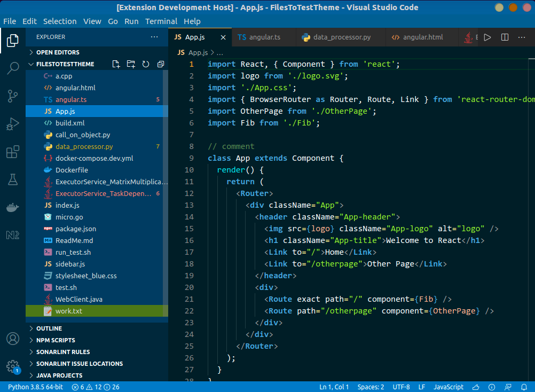535x392 pixels.
Task: Change language mode JavaScript
Action: point(449,387)
